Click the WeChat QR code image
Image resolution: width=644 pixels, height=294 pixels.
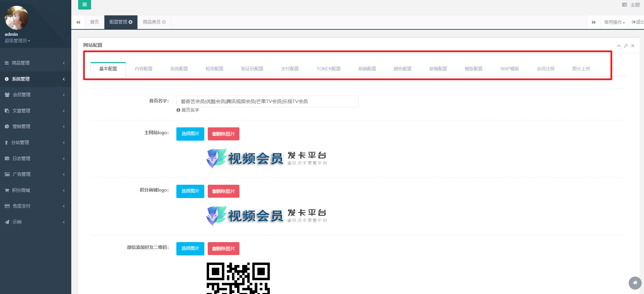(238, 278)
